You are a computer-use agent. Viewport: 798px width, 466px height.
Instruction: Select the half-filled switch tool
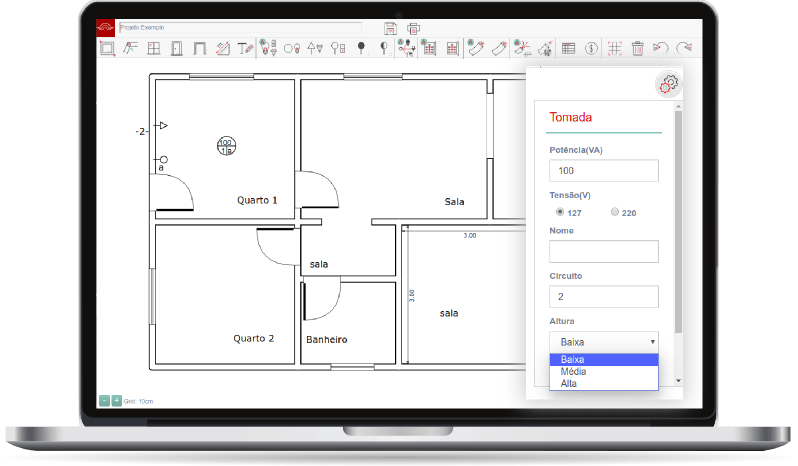[384, 48]
